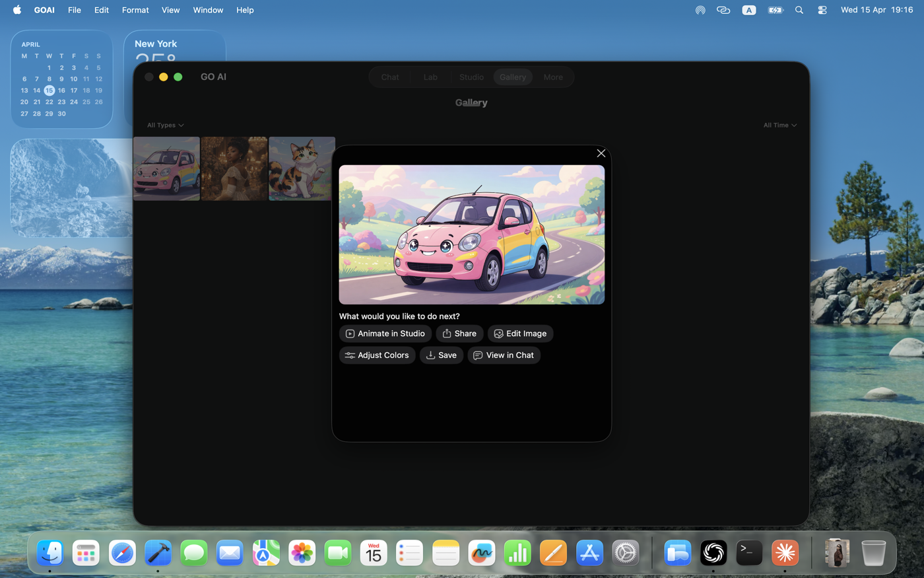Open the Format menu
The width and height of the screenshot is (924, 578).
coord(135,10)
